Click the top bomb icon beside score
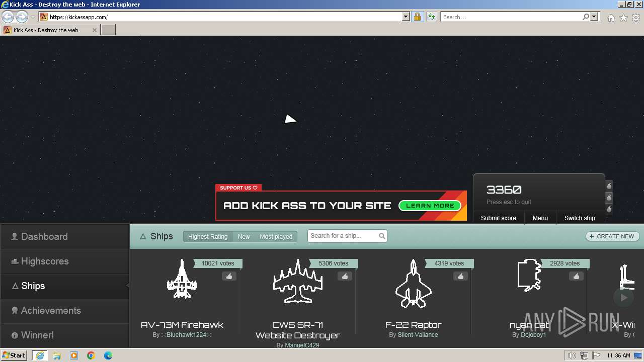This screenshot has width=644, height=362. coord(609,186)
